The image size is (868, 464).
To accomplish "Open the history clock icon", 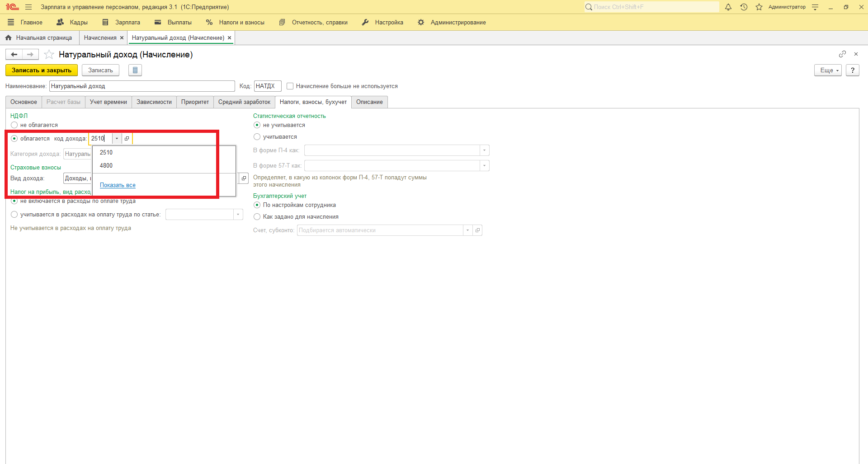I will click(744, 7).
